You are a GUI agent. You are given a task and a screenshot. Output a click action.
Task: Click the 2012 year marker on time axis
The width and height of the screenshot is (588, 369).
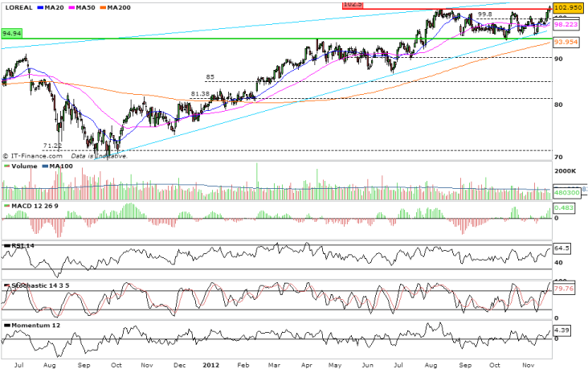point(210,365)
